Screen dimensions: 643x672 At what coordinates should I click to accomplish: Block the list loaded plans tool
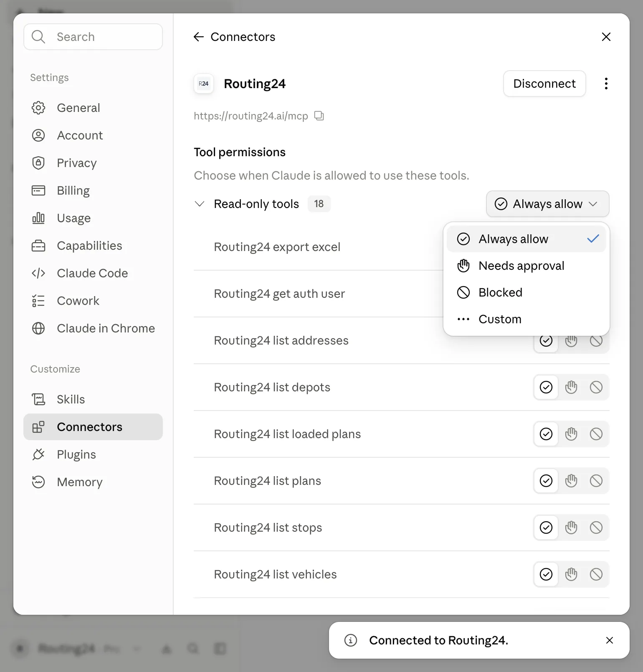[x=596, y=434]
